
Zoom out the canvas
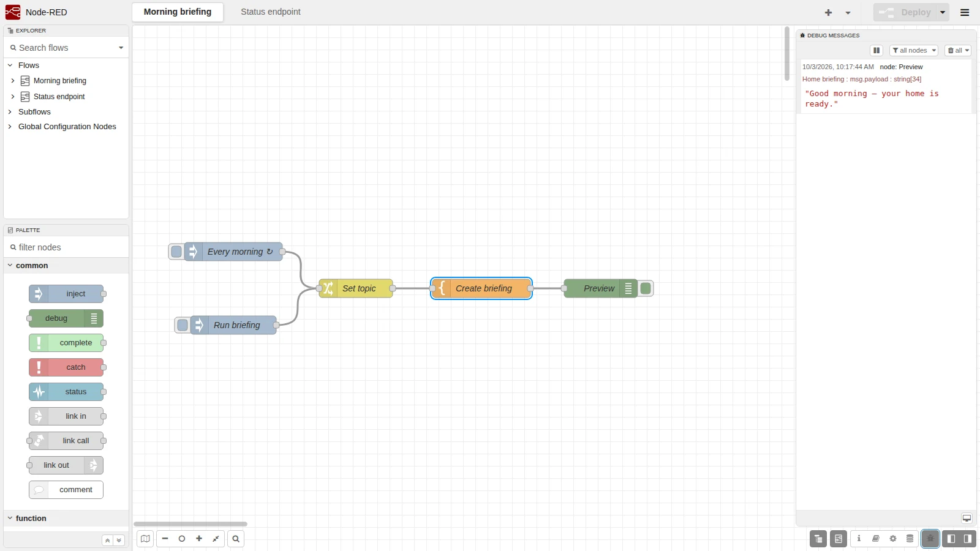[165, 539]
